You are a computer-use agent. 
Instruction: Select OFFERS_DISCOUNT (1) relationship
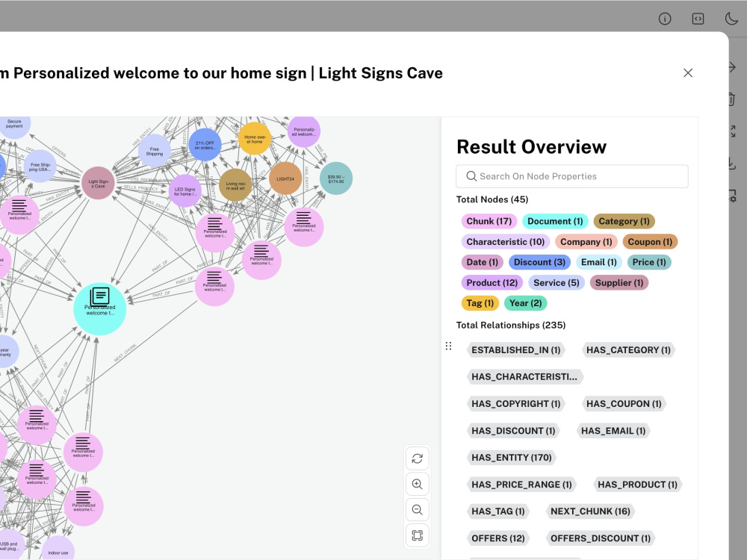click(x=601, y=538)
